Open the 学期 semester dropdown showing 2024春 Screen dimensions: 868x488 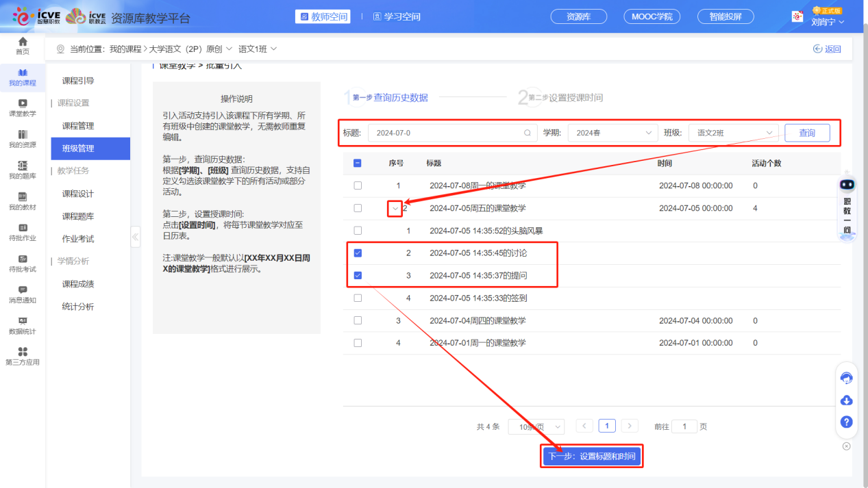tap(612, 132)
